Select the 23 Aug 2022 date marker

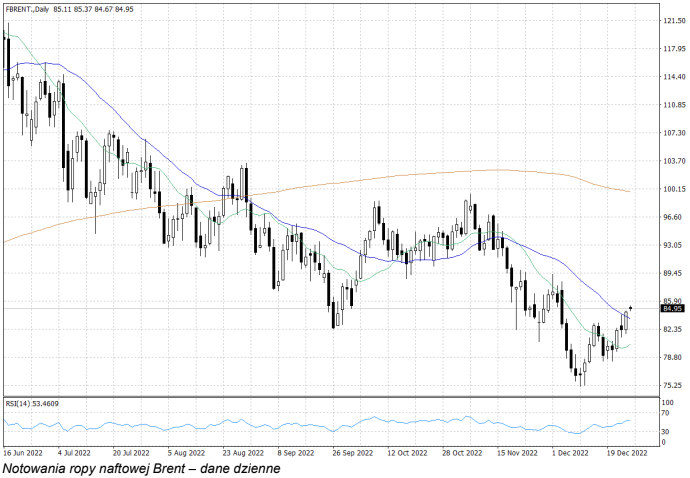241,452
